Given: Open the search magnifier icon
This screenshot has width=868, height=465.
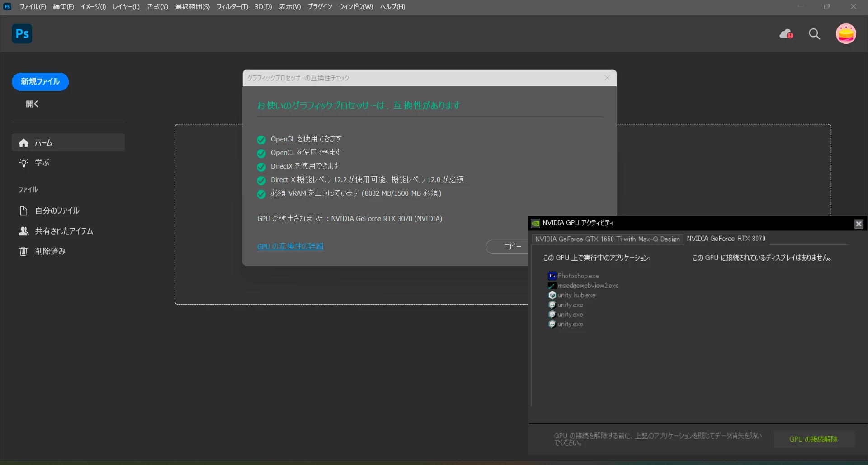Looking at the screenshot, I should tap(814, 34).
